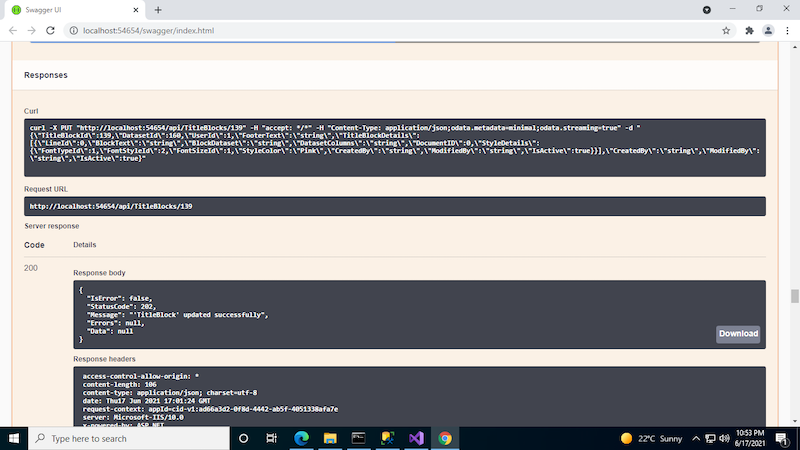Screen dimensions: 800x450
Task: Click access-control-allow-origin header line
Action: point(141,377)
